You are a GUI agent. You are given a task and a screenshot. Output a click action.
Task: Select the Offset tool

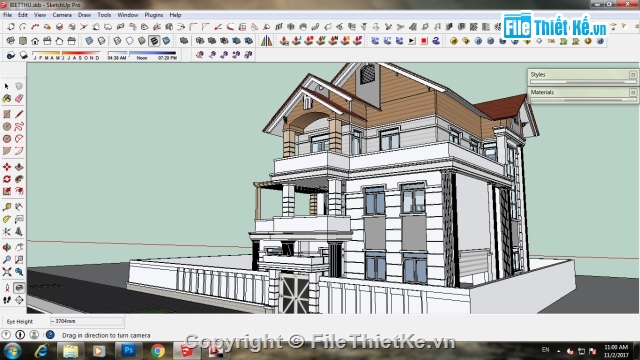19,191
